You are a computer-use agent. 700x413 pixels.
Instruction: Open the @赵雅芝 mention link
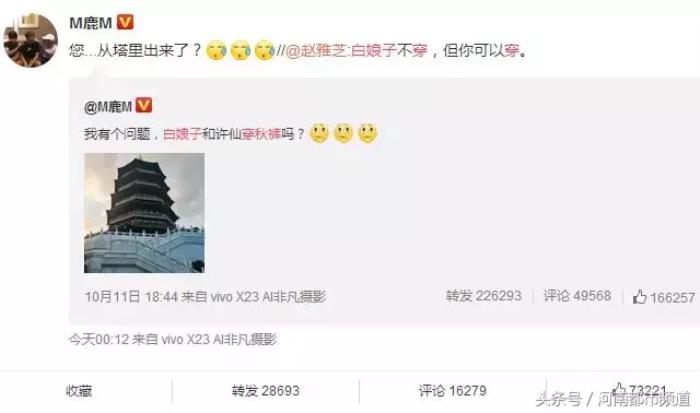(316, 51)
